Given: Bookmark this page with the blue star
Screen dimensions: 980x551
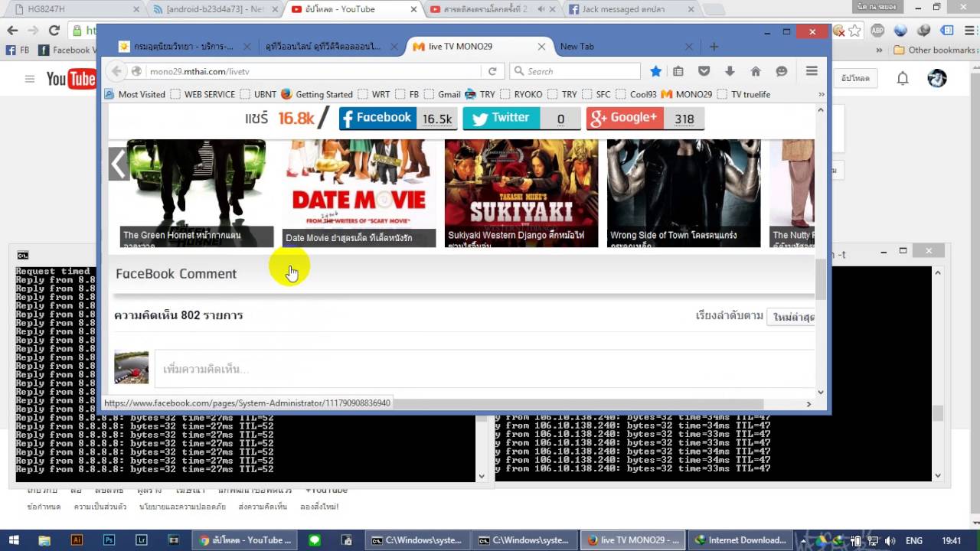Looking at the screenshot, I should tap(656, 71).
